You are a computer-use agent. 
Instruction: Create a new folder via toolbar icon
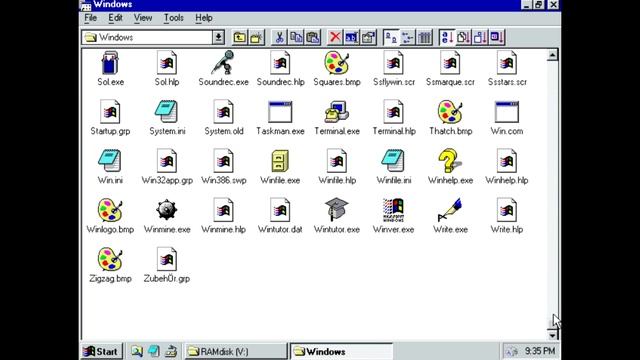tap(256, 38)
